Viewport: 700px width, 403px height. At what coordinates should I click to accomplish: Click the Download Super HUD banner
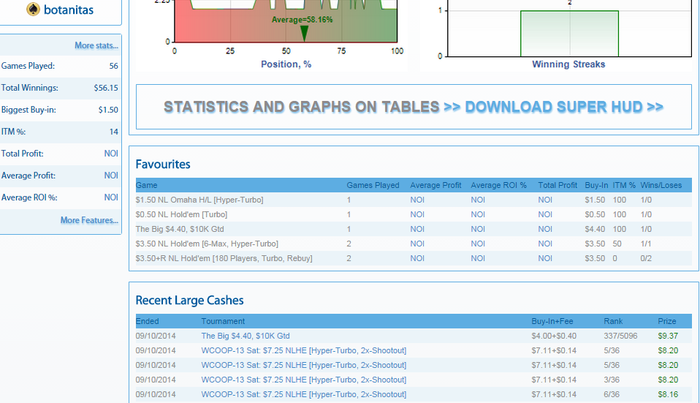tap(413, 107)
